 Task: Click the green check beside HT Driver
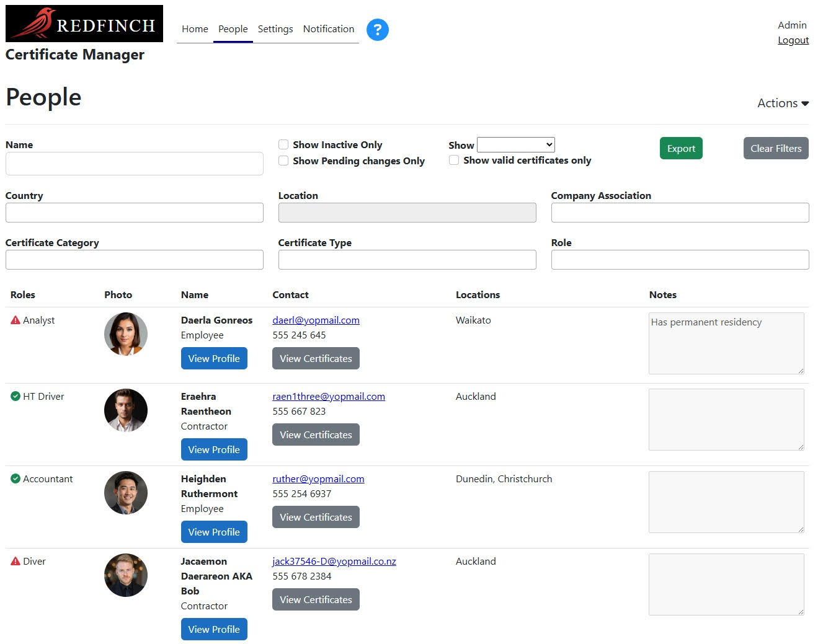[15, 395]
